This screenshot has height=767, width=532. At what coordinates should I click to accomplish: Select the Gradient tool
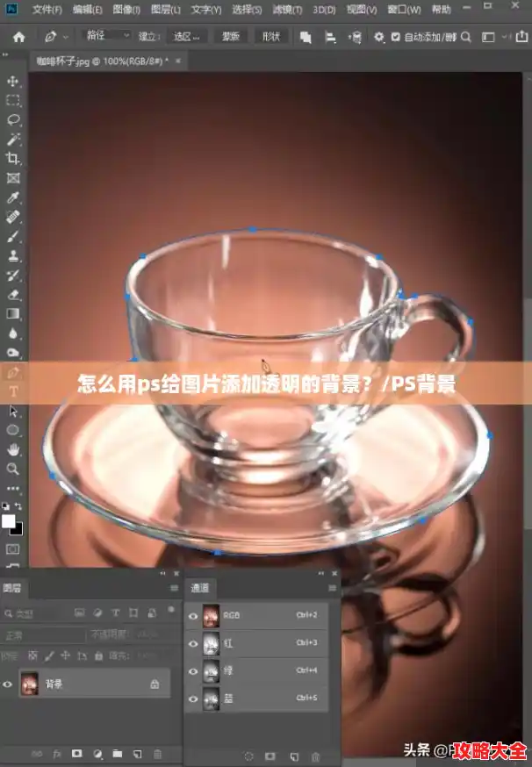pos(13,313)
